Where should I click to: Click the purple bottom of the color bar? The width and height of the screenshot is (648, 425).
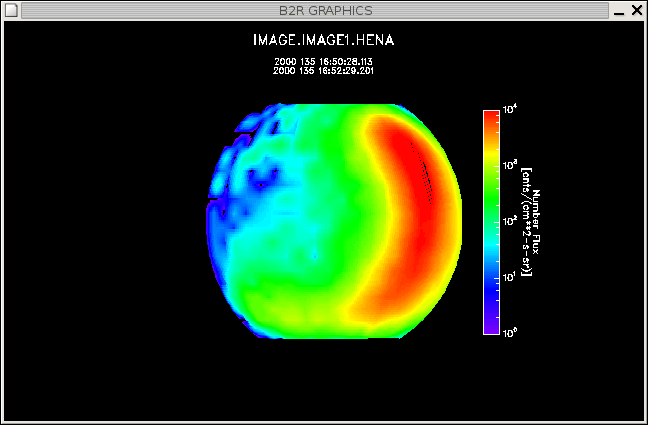coord(491,325)
